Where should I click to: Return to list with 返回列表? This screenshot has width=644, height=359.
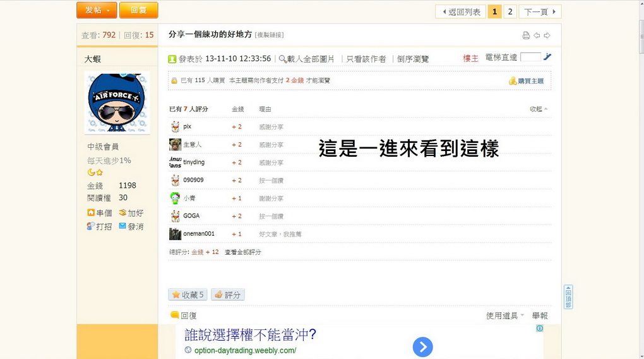(460, 11)
